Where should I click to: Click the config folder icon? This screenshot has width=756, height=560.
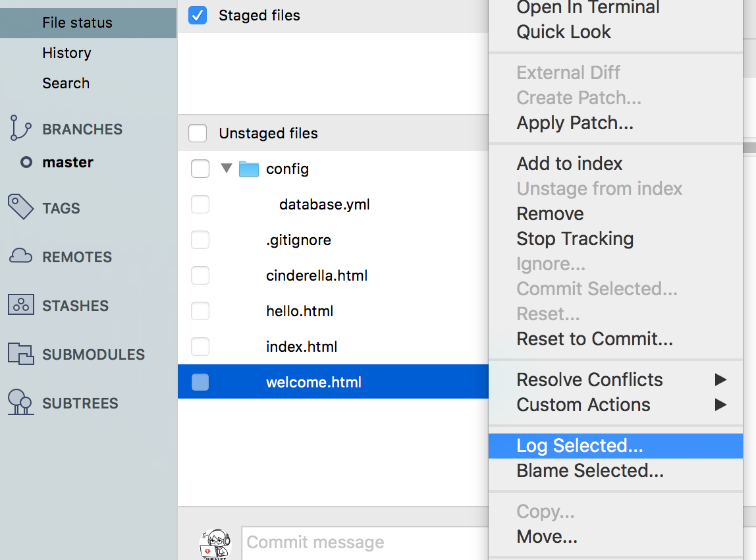pos(249,169)
